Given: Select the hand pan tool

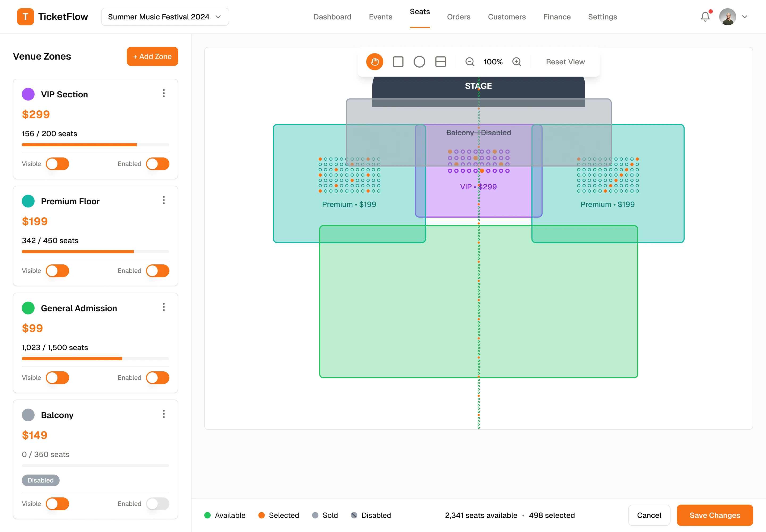Looking at the screenshot, I should (374, 62).
